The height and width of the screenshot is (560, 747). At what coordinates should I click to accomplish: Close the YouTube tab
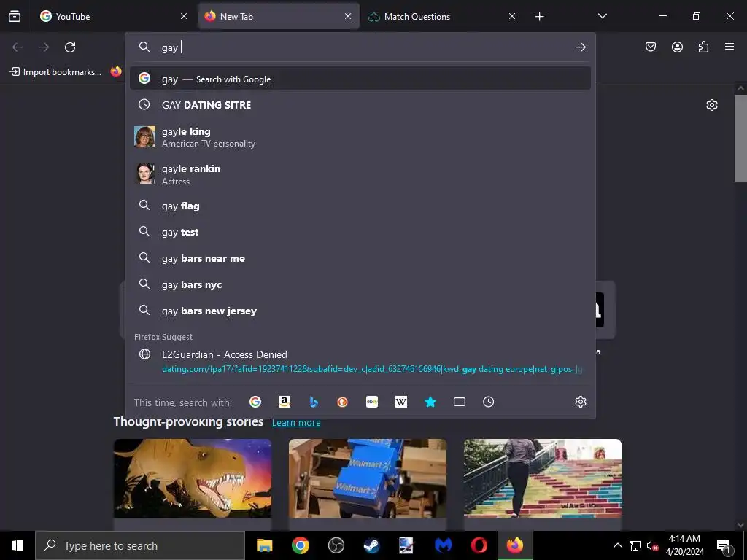pyautogui.click(x=183, y=16)
